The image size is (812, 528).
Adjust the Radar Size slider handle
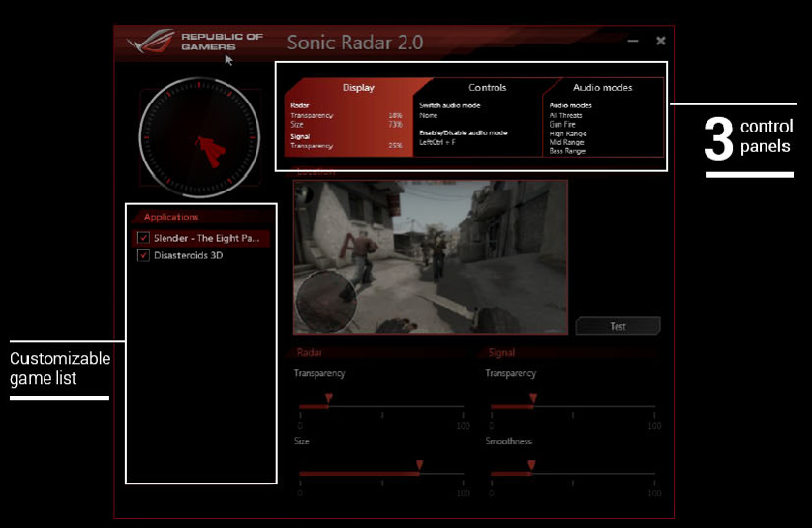tap(419, 465)
